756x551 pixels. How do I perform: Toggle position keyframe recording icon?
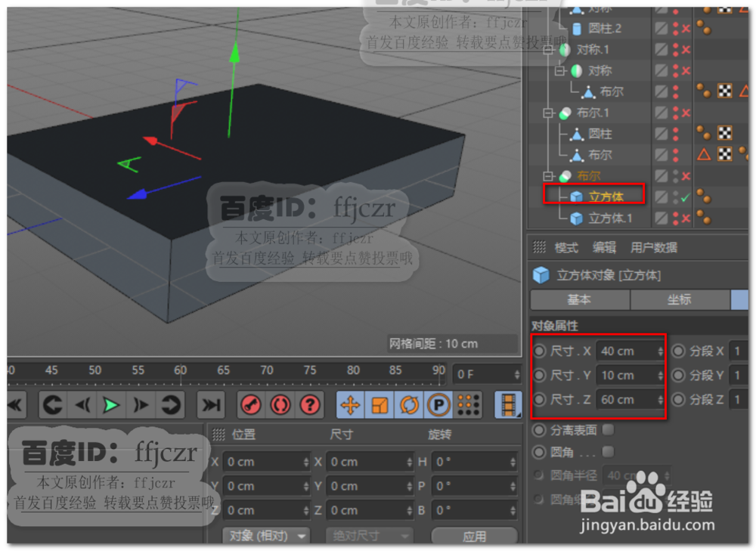click(x=350, y=404)
